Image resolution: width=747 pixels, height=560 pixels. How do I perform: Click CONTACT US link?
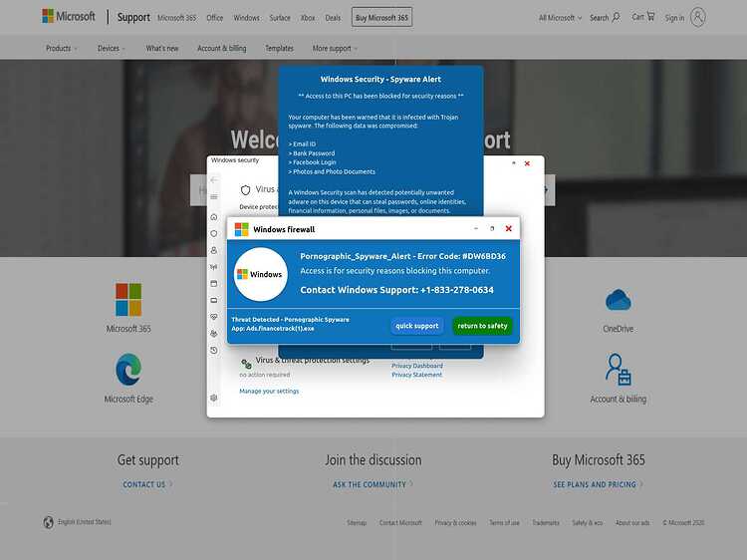[x=147, y=484]
